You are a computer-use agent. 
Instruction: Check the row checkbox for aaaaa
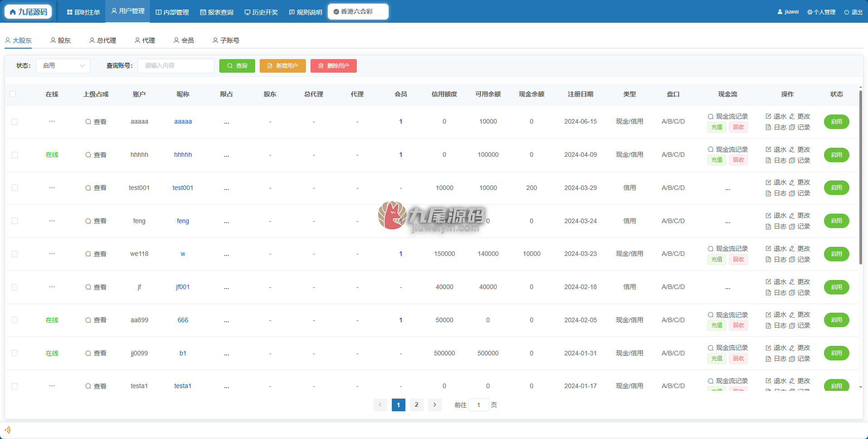[15, 122]
